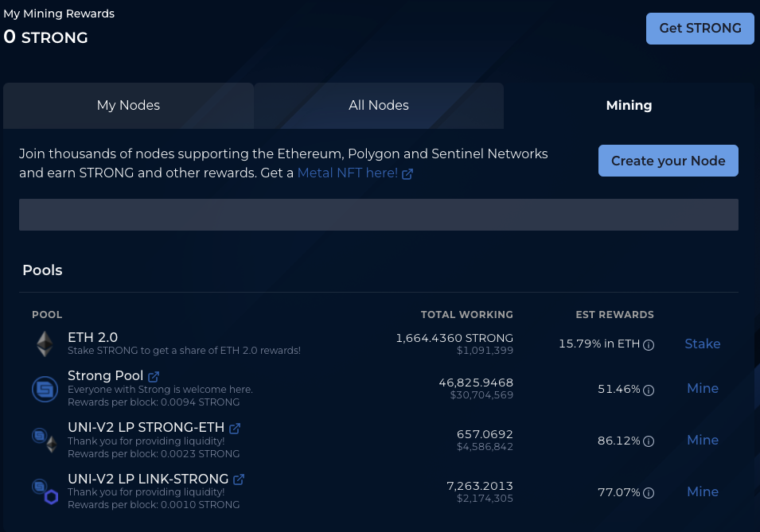The image size is (760, 532).
Task: Switch to the All Nodes tab
Action: click(379, 106)
